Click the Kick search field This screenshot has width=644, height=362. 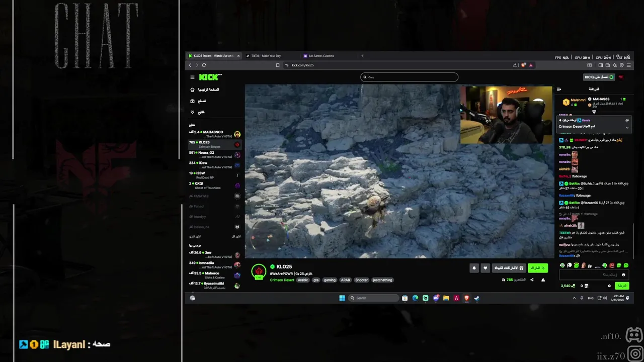[409, 77]
